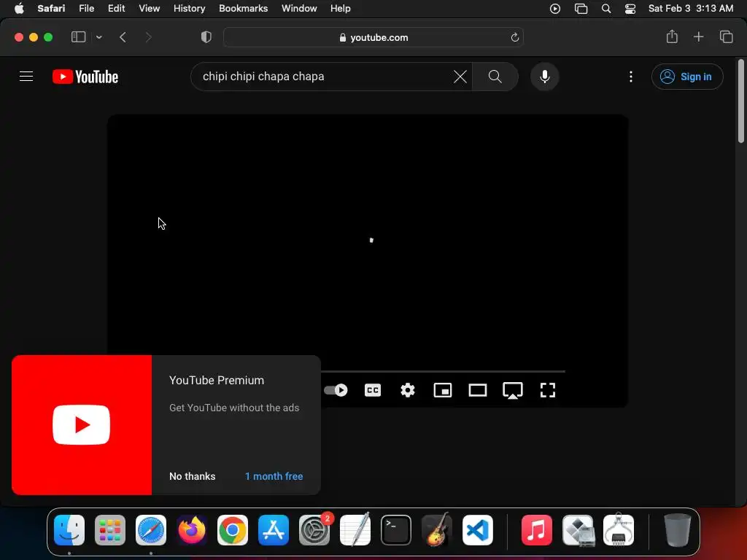Viewport: 747px width, 560px height.
Task: Open Google Chrome from the Dock
Action: (x=233, y=530)
